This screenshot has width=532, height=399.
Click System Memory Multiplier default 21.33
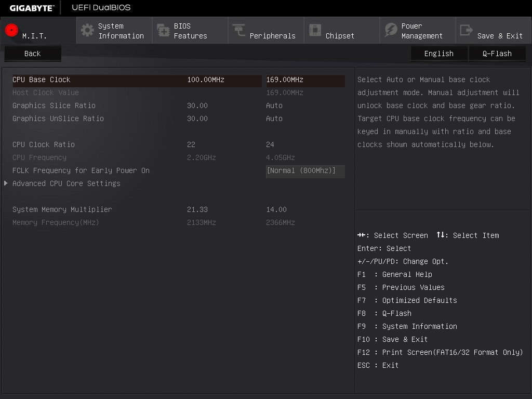click(197, 210)
